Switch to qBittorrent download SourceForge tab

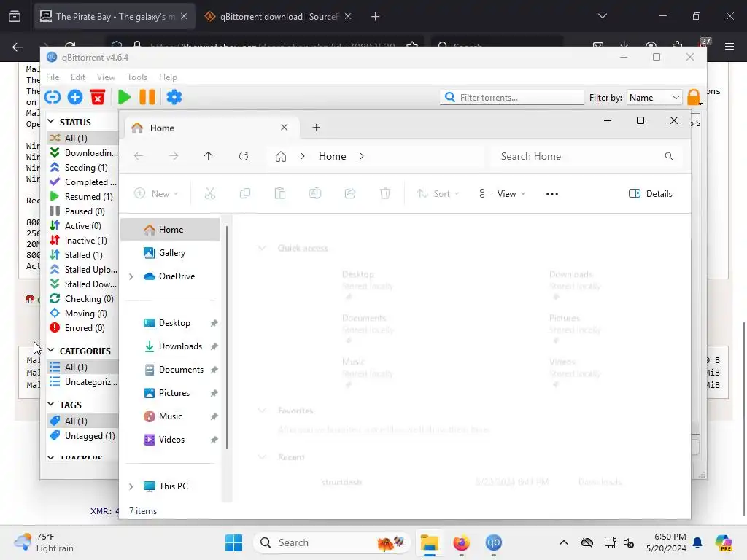point(279,17)
